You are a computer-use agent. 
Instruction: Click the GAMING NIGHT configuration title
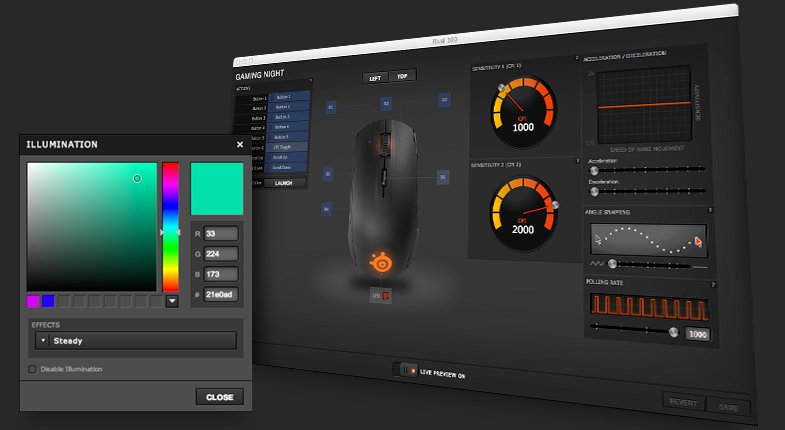click(260, 75)
